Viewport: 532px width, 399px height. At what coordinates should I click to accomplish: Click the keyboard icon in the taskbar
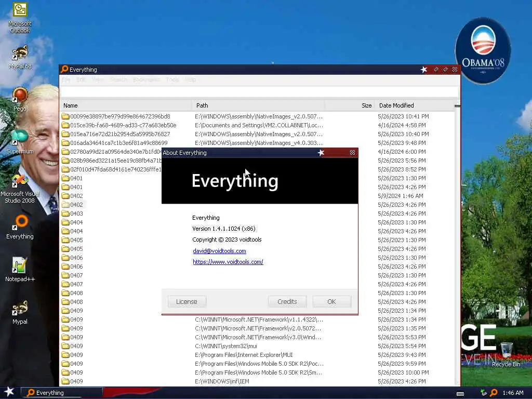pyautogui.click(x=460, y=394)
